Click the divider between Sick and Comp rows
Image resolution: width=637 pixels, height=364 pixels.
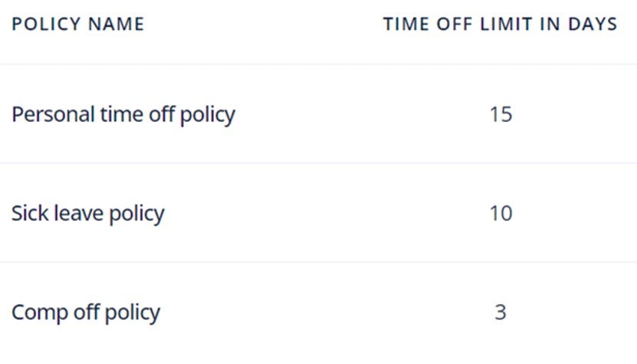pyautogui.click(x=318, y=262)
